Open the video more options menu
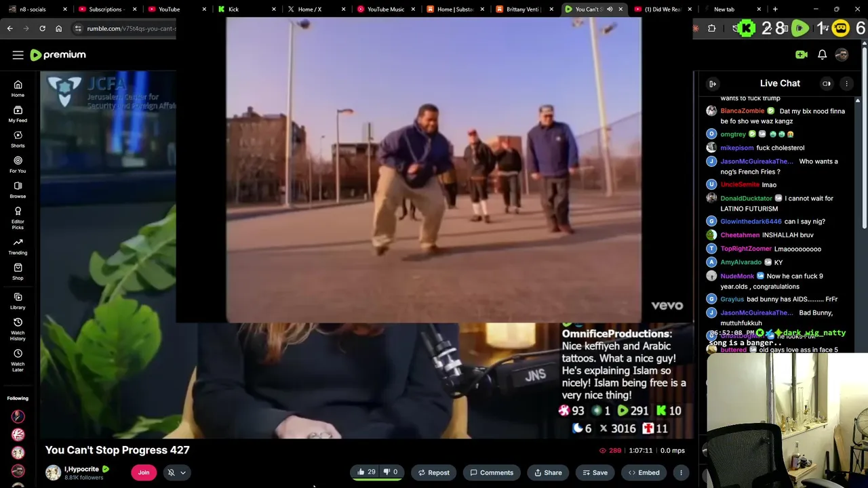This screenshot has width=868, height=488. point(681,472)
